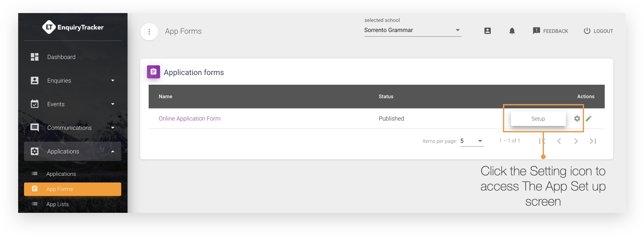Open the Online Application Form link

189,118
